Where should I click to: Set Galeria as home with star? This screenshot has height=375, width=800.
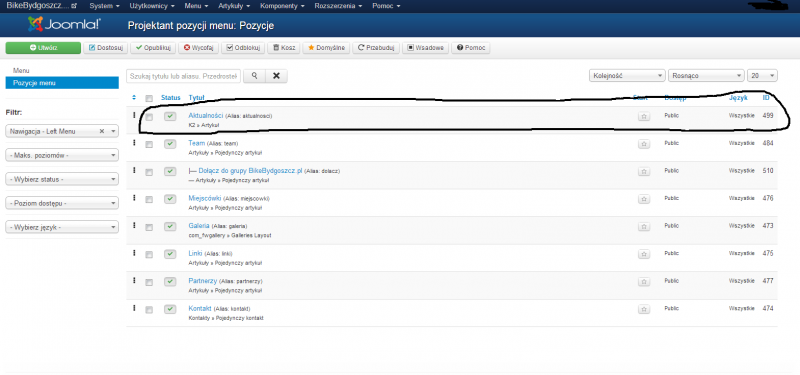coord(644,227)
